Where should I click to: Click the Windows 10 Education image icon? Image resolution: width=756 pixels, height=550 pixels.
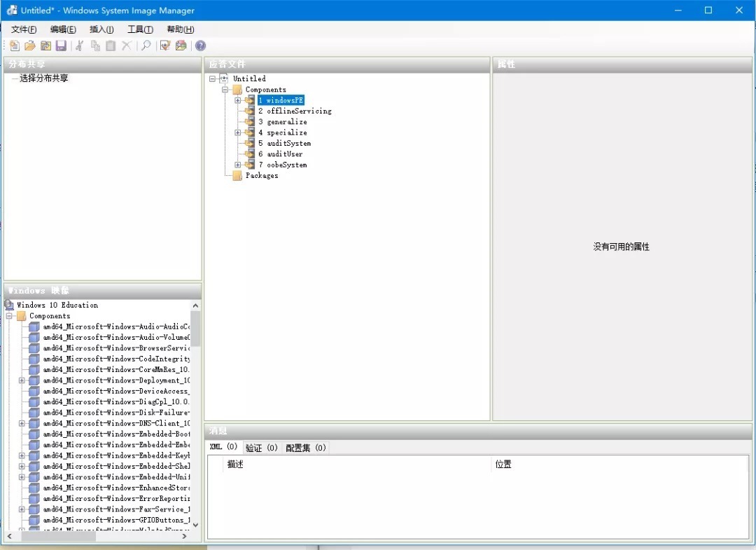point(8,305)
